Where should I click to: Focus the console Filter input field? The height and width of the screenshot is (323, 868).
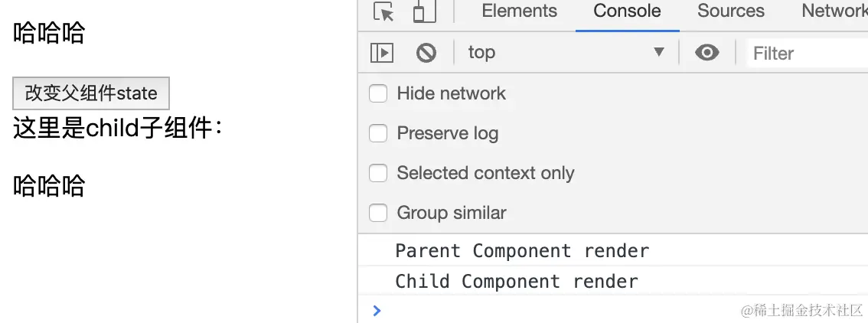808,54
